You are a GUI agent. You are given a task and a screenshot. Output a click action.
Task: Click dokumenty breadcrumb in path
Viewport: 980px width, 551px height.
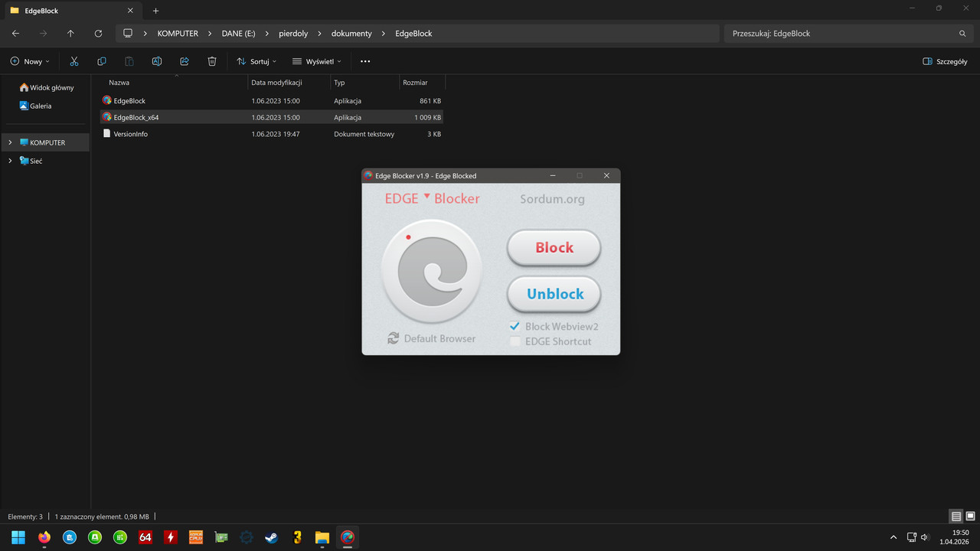pos(351,34)
